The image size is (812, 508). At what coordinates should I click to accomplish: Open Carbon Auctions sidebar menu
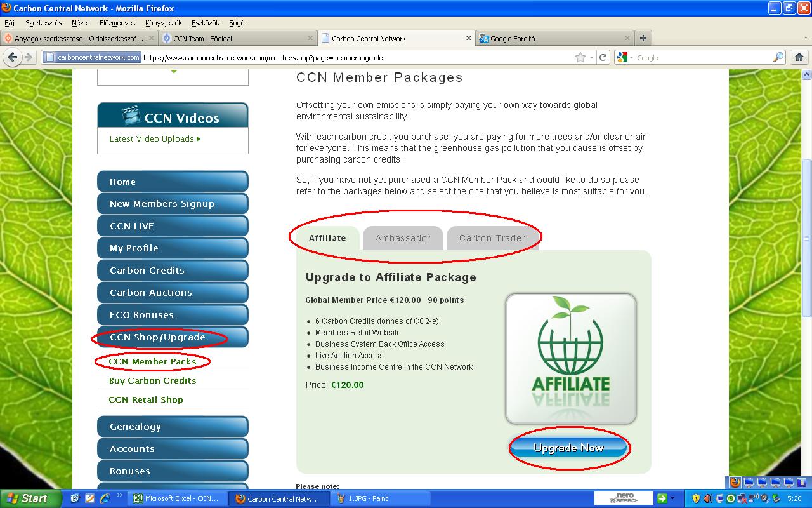coord(173,293)
